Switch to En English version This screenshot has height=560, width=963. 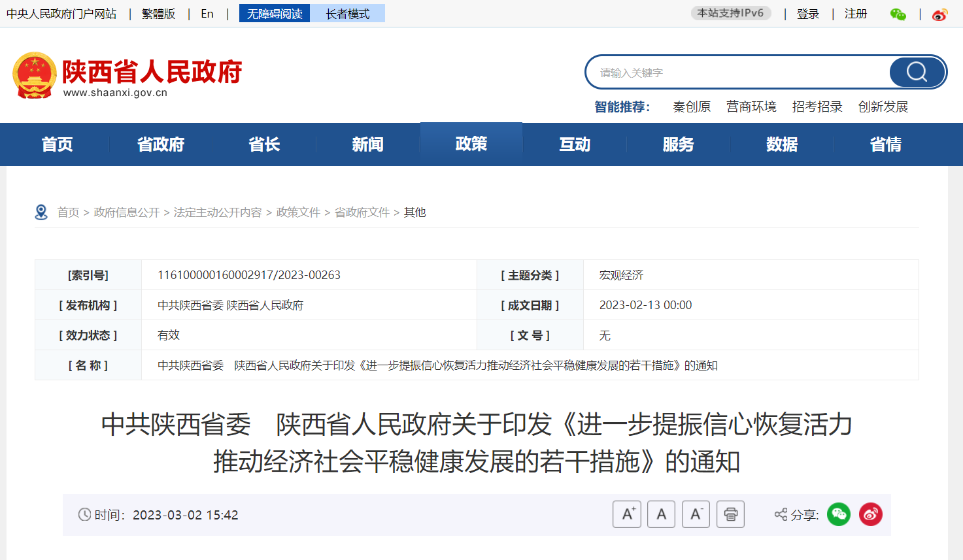tap(207, 14)
